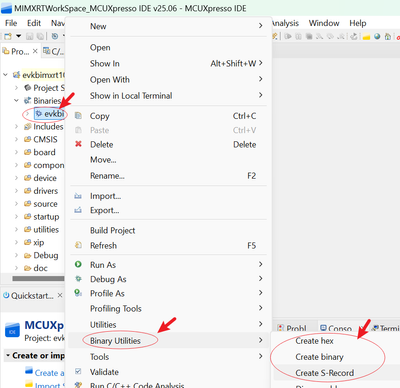Click the Export icon in context menu
This screenshot has width=400, height=388.
pos(78,210)
